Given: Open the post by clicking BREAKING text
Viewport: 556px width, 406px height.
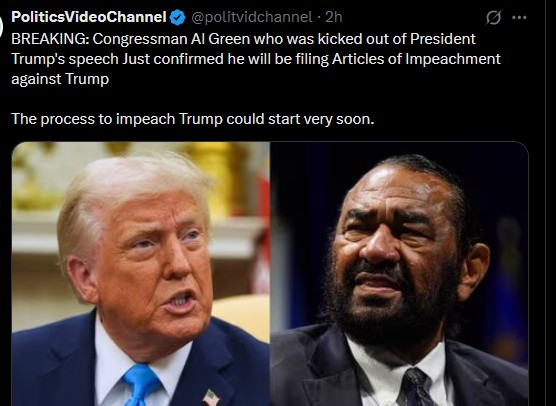Looking at the screenshot, I should tap(50, 39).
